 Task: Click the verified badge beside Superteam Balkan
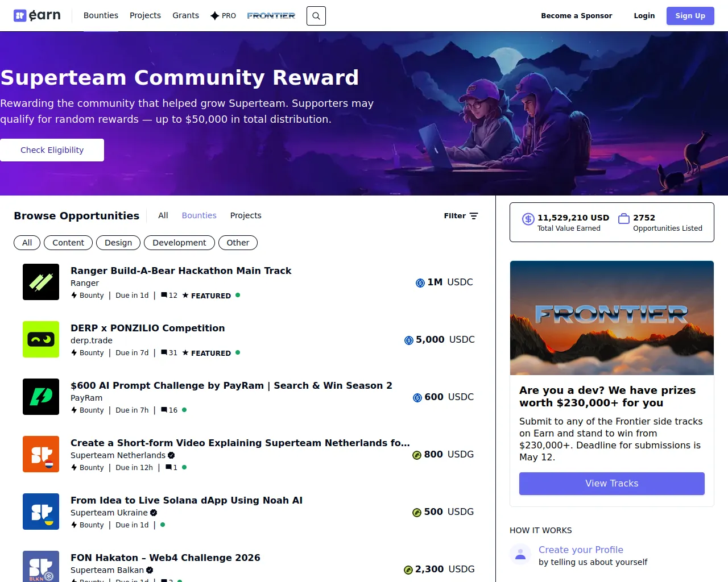tap(150, 570)
